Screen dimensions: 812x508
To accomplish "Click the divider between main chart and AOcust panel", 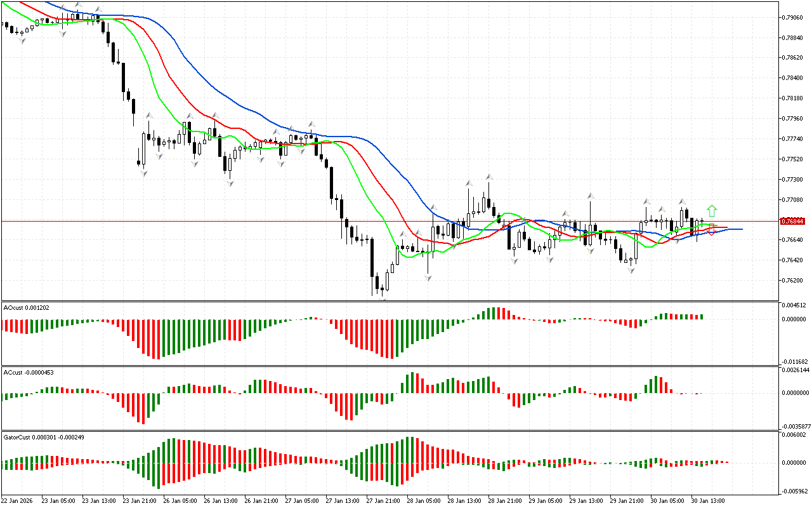I will point(388,301).
